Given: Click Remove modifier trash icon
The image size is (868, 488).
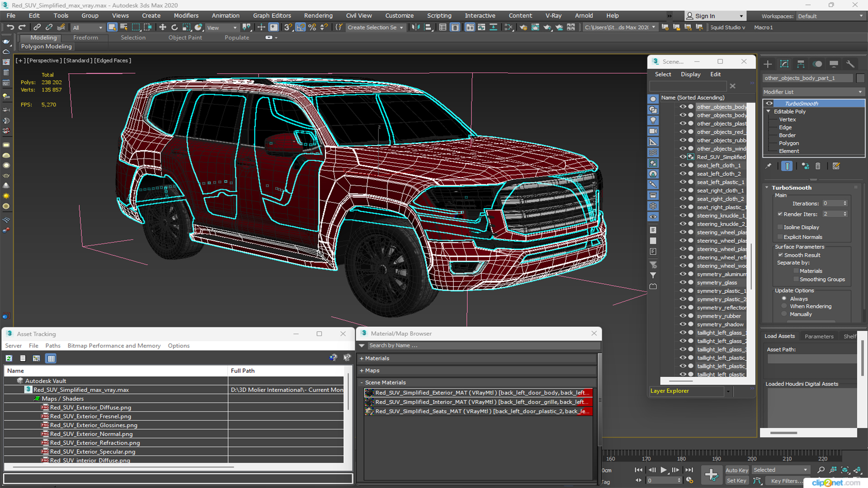Looking at the screenshot, I should click(818, 166).
